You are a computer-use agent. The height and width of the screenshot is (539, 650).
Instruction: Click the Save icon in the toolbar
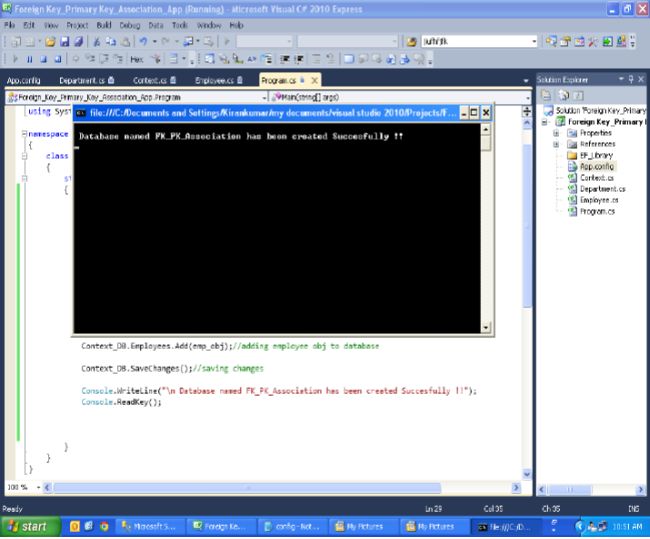65,42
